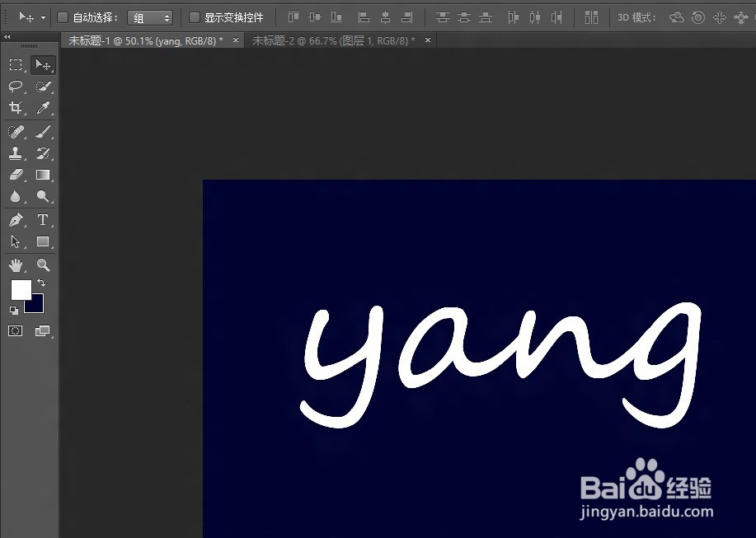The height and width of the screenshot is (538, 756).
Task: Open the foreground color picker
Action: pyautogui.click(x=21, y=288)
